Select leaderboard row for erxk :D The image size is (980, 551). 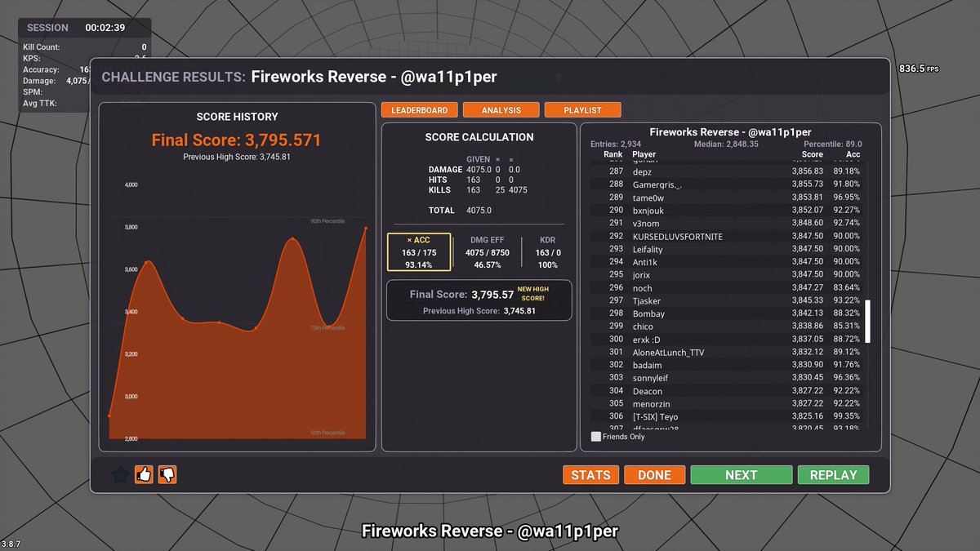[727, 340]
